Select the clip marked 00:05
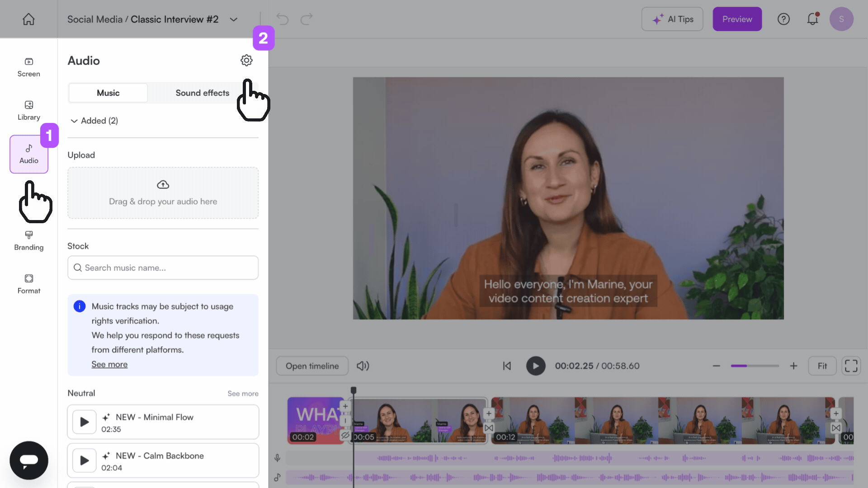The width and height of the screenshot is (868, 488). click(419, 421)
